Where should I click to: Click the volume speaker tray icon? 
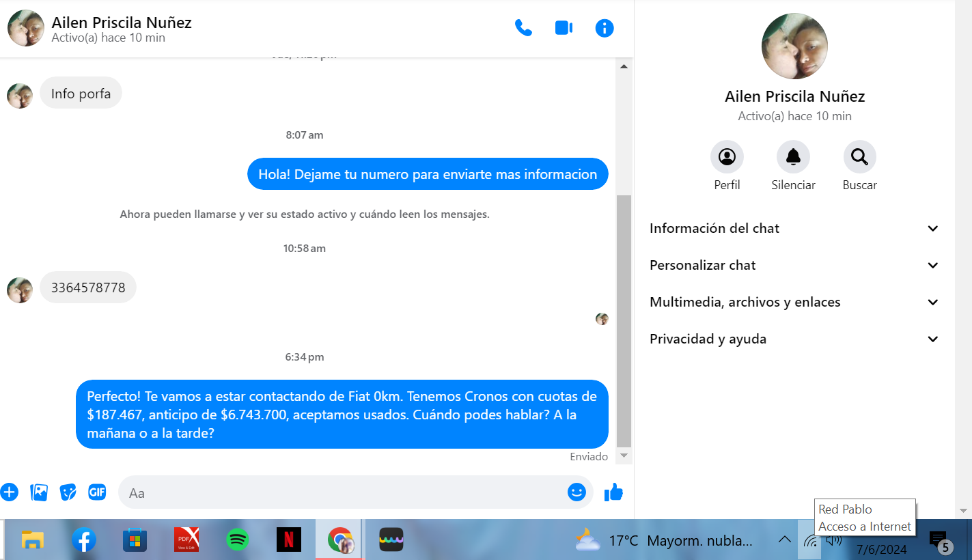[x=833, y=541]
